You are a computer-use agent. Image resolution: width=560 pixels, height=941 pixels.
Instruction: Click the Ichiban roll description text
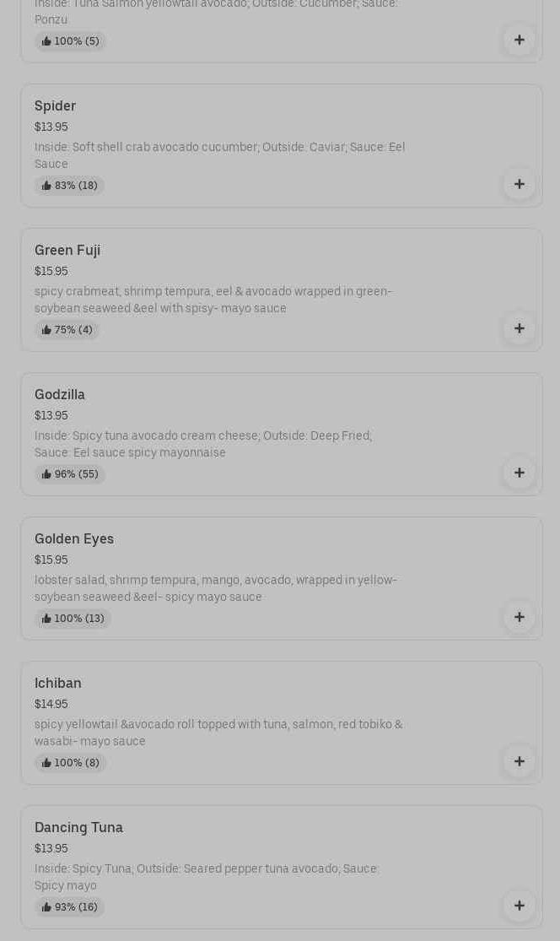point(218,733)
